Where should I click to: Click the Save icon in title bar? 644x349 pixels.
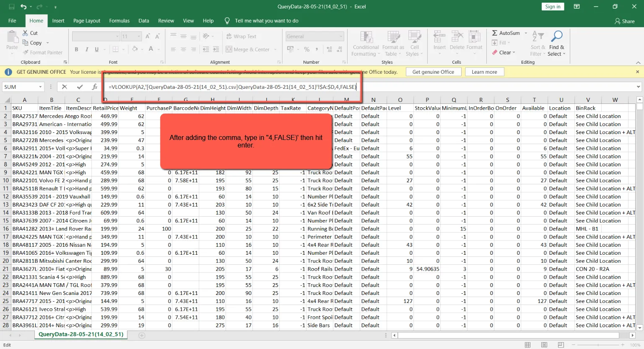click(12, 7)
